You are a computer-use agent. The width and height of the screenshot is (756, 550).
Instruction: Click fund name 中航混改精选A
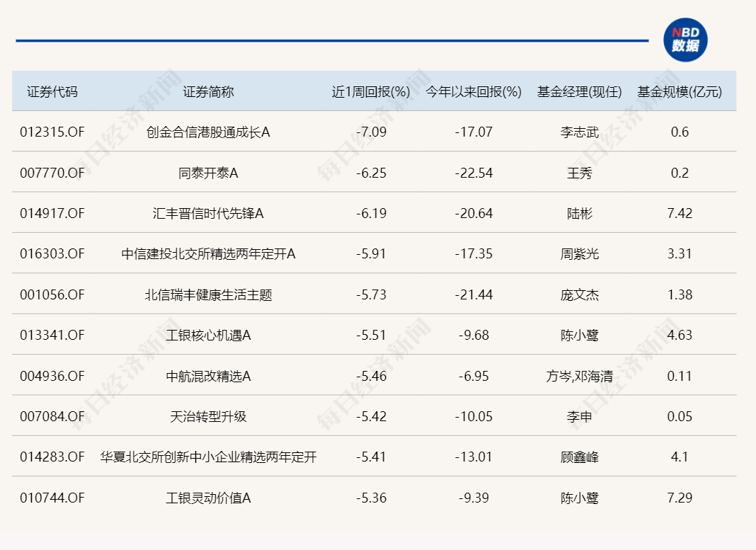[x=208, y=377]
